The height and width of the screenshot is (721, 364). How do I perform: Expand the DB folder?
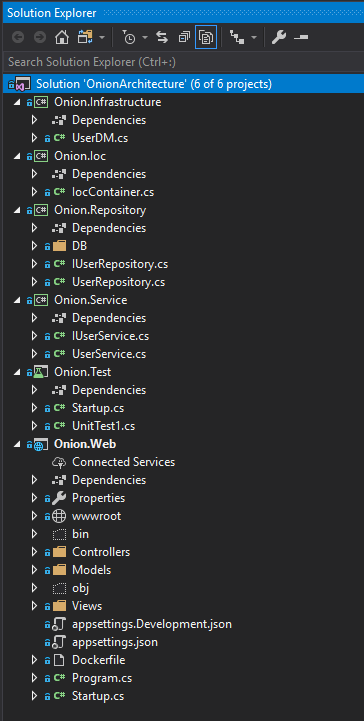point(34,246)
